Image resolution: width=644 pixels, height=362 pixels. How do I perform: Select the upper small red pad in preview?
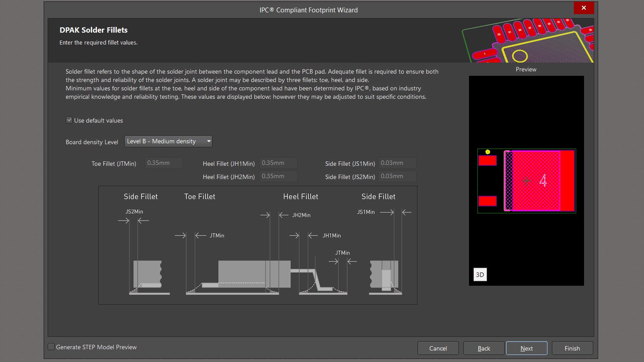pyautogui.click(x=488, y=160)
